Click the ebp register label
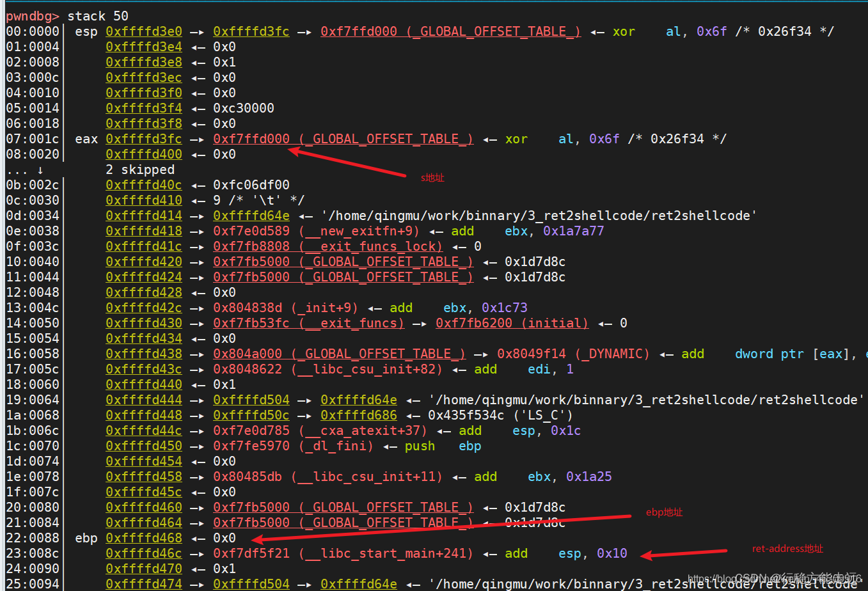 86,538
